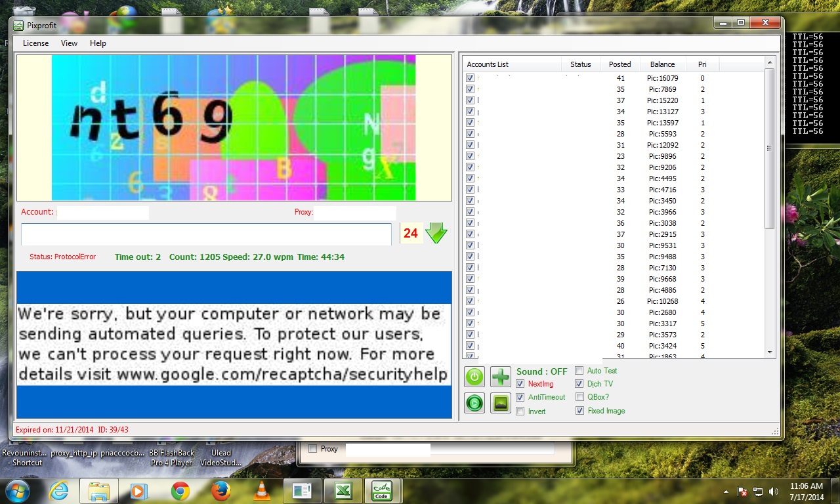Click the accounts list scrollbar up arrow
The image size is (840, 504).
(770, 64)
